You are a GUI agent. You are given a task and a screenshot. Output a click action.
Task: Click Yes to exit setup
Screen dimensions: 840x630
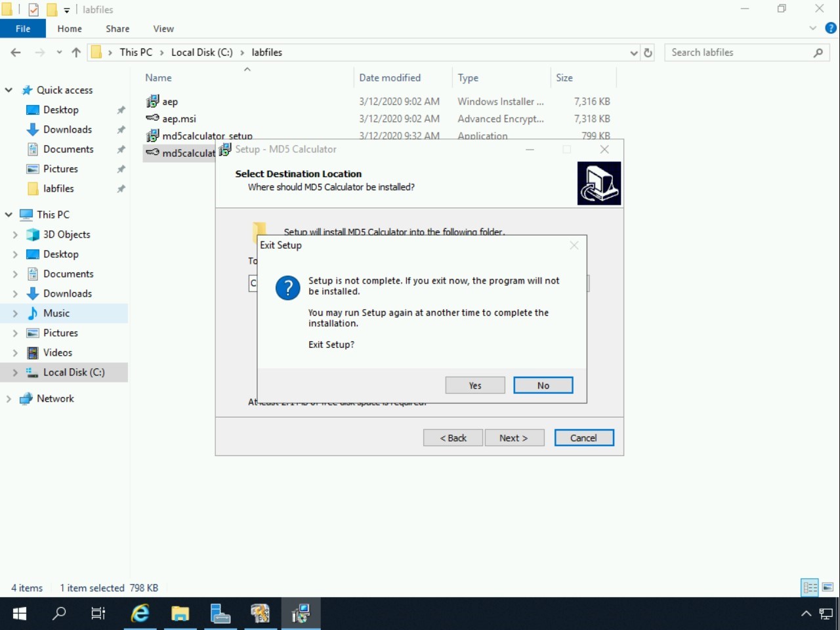point(475,385)
